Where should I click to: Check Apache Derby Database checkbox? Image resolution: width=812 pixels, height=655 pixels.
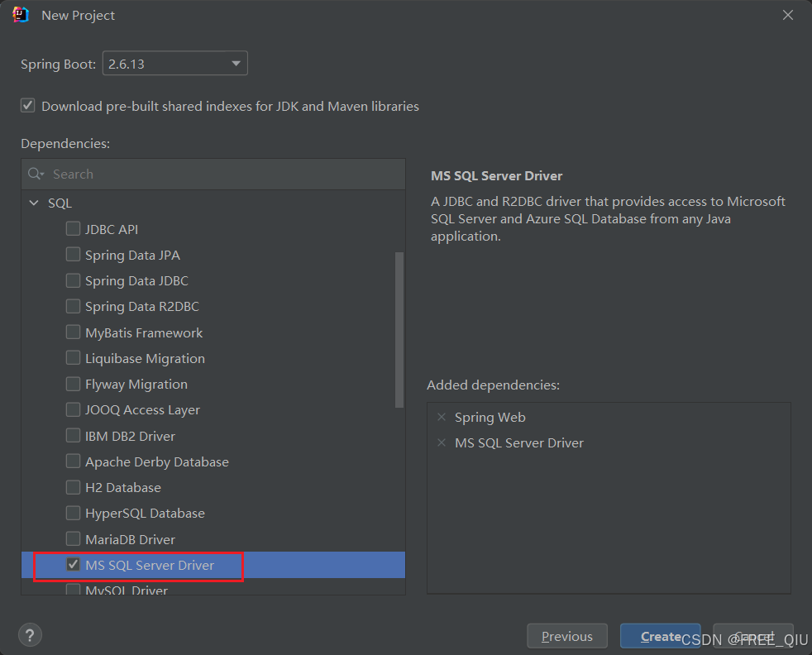point(73,461)
